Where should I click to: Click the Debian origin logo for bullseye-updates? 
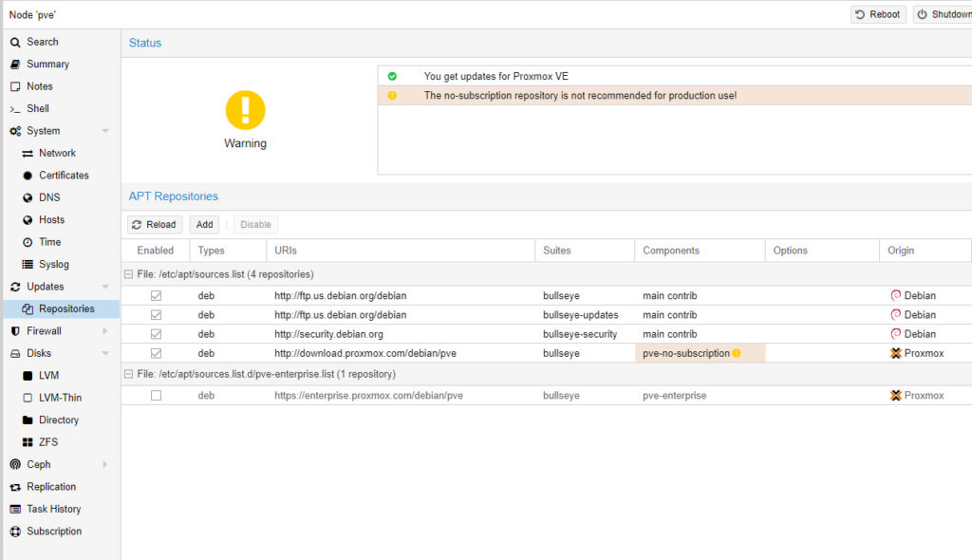(x=896, y=315)
